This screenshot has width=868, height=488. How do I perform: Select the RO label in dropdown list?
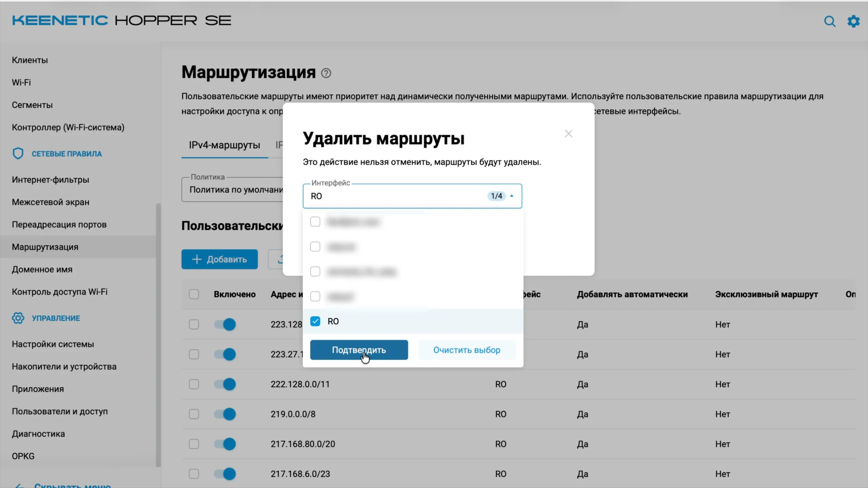333,321
